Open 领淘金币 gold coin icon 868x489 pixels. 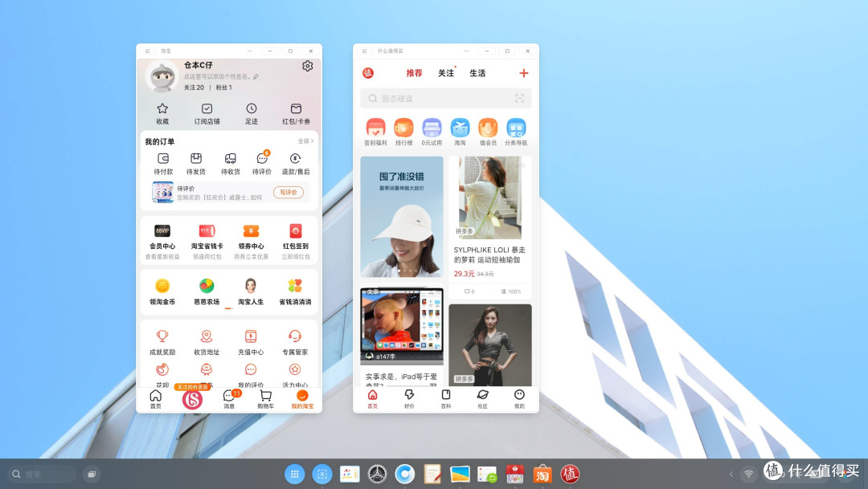tap(162, 285)
